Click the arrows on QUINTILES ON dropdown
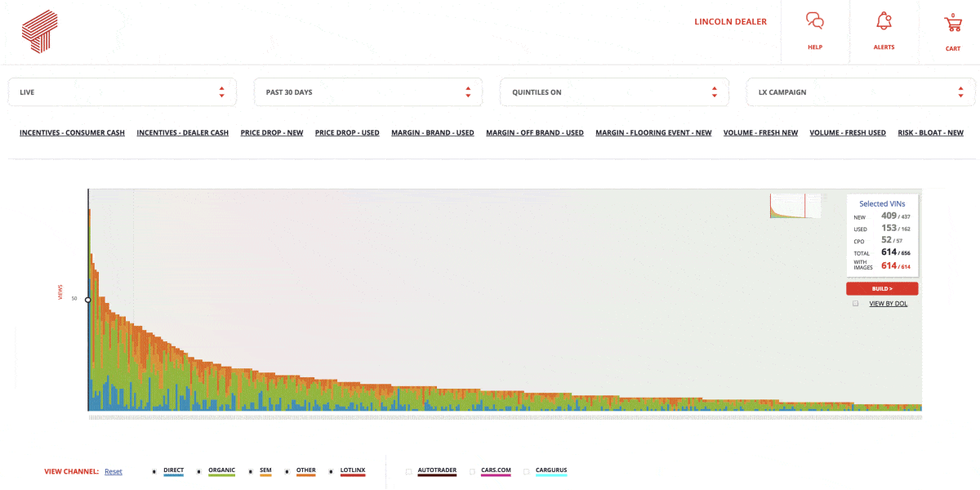980x490 pixels. click(714, 92)
